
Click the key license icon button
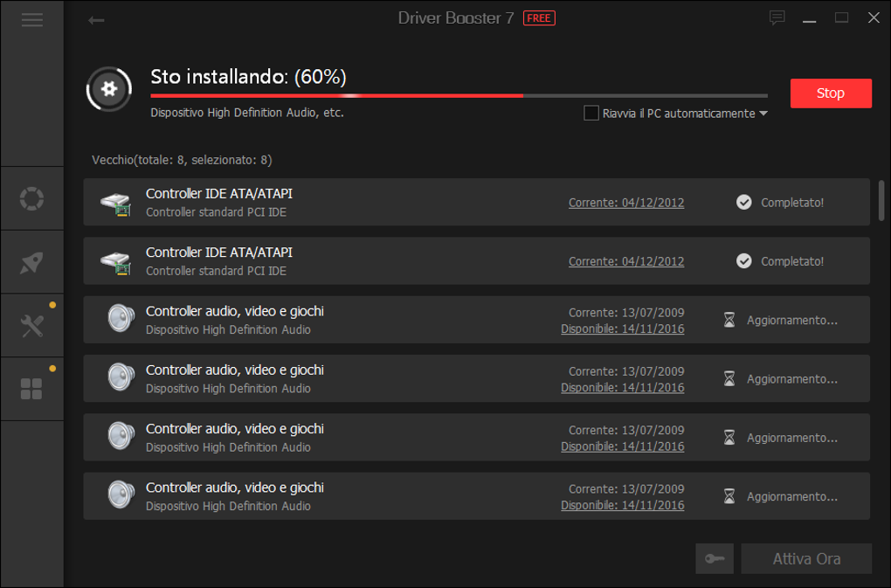(x=715, y=558)
